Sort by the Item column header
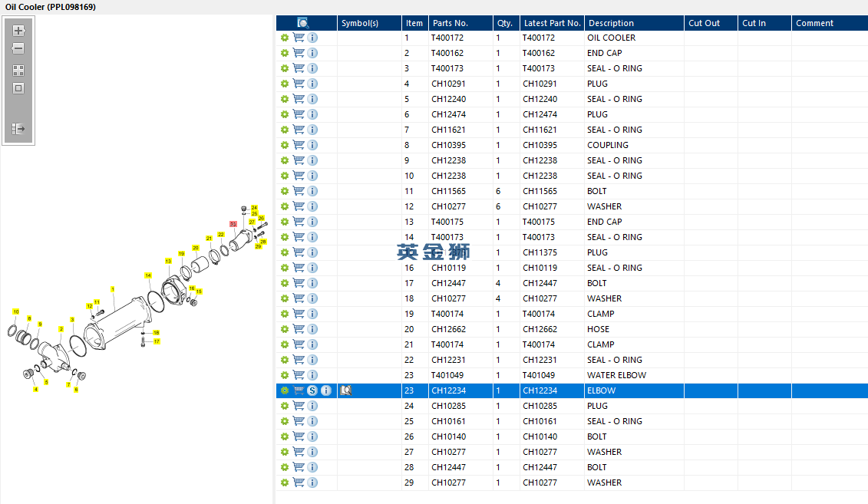Screen dimensions: 868x504 tap(414, 23)
